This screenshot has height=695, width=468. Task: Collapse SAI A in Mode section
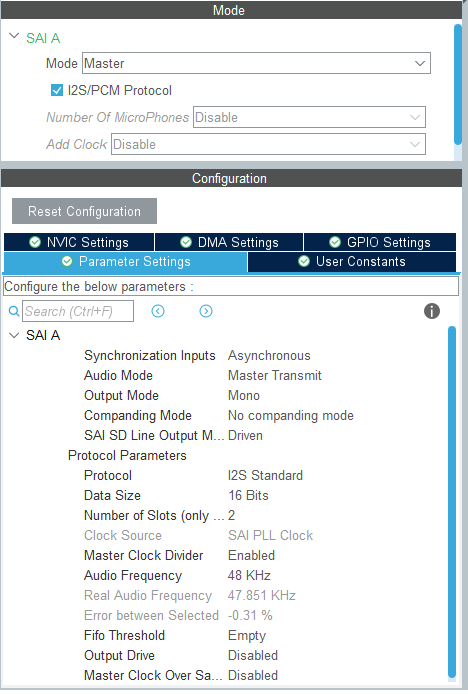point(14,36)
